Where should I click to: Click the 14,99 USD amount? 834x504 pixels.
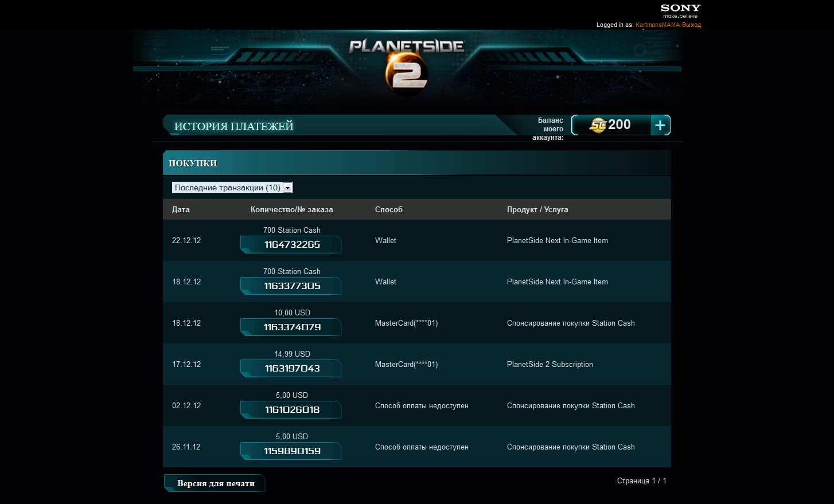click(292, 354)
